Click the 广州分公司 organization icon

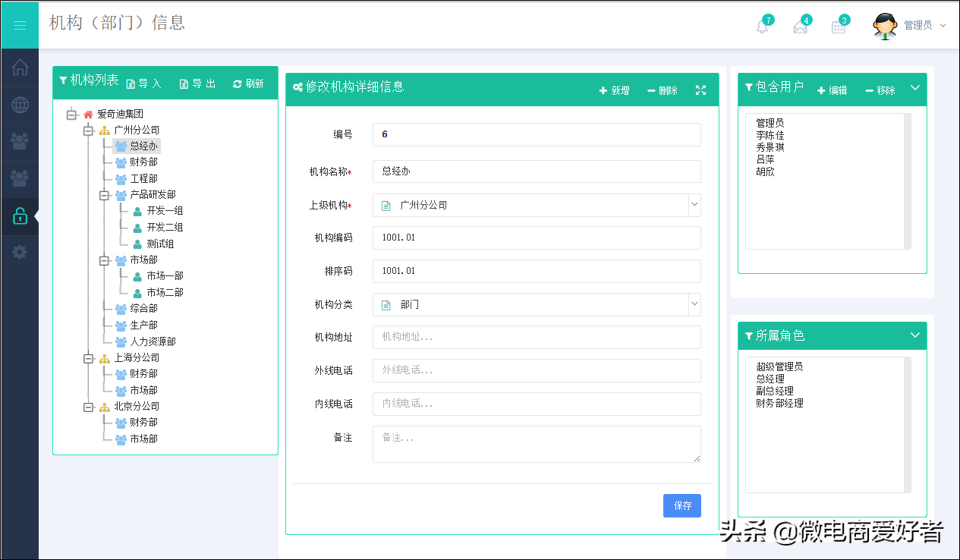click(105, 131)
